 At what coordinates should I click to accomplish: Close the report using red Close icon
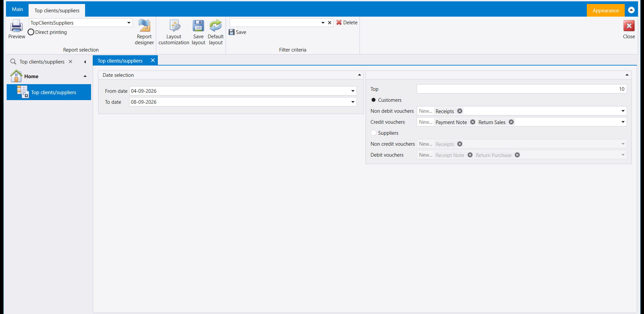tap(629, 26)
